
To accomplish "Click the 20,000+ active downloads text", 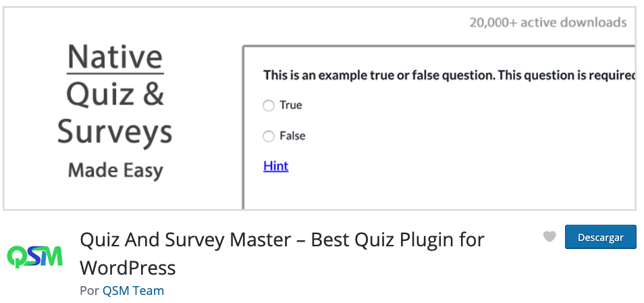I will 548,22.
